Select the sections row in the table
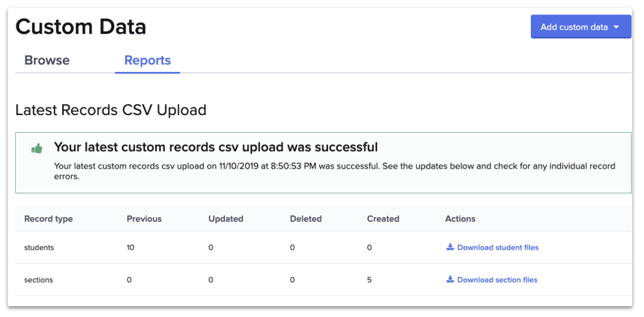 click(215, 279)
